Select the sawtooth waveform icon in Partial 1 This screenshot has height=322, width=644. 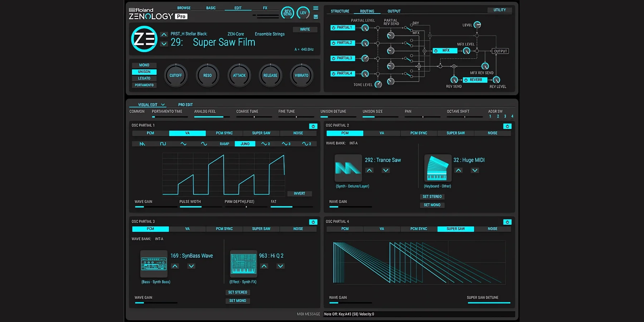[x=142, y=144]
